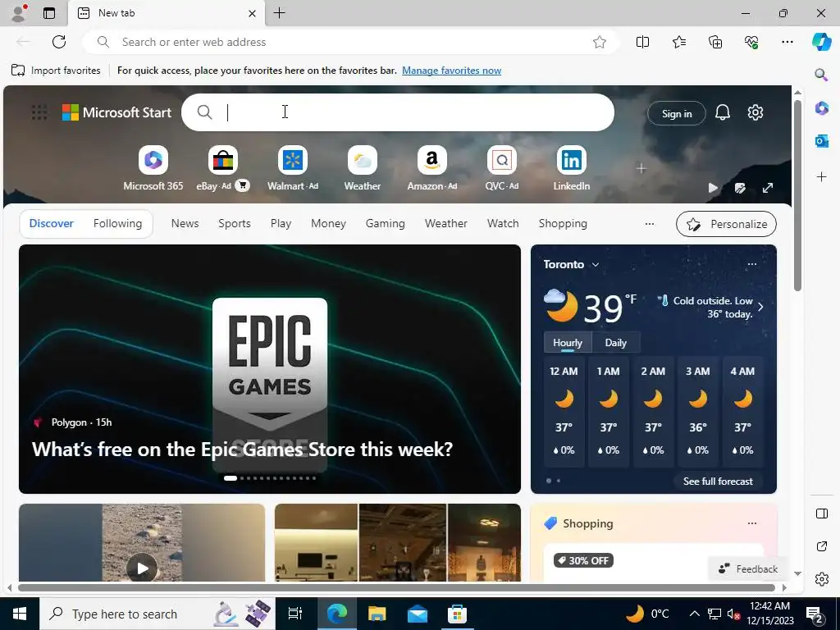Show Hourly forecast

[568, 343]
